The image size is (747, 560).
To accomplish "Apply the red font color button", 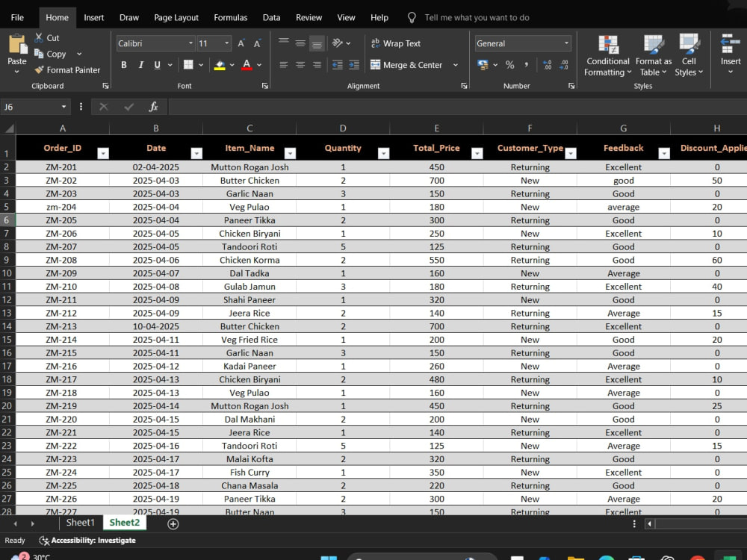I will pos(247,65).
